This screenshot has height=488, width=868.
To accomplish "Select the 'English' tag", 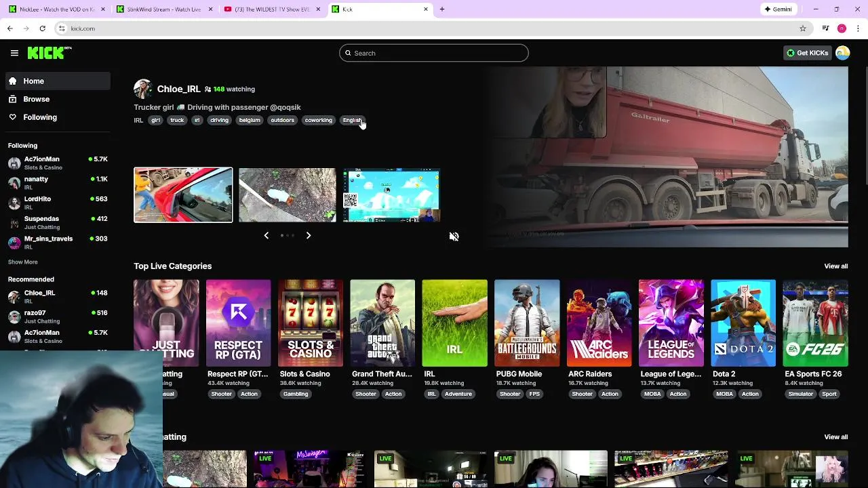I will click(x=352, y=120).
